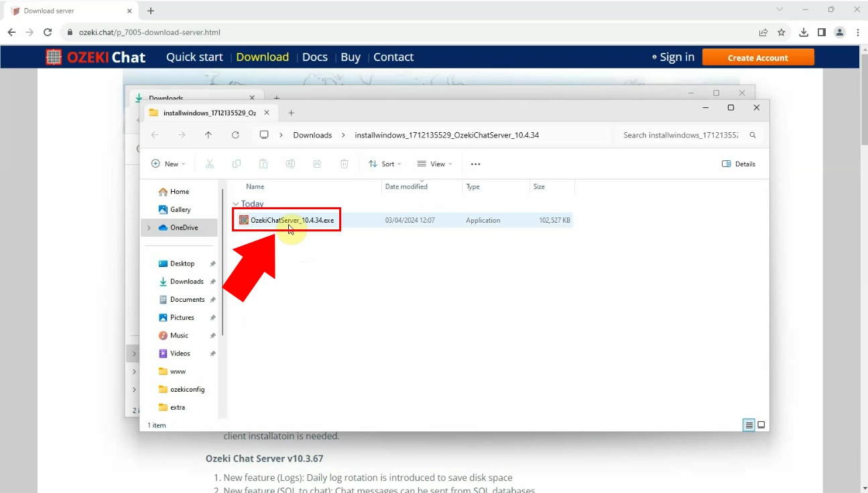Go back in File Explorer
This screenshot has width=868, height=493.
pyautogui.click(x=155, y=135)
